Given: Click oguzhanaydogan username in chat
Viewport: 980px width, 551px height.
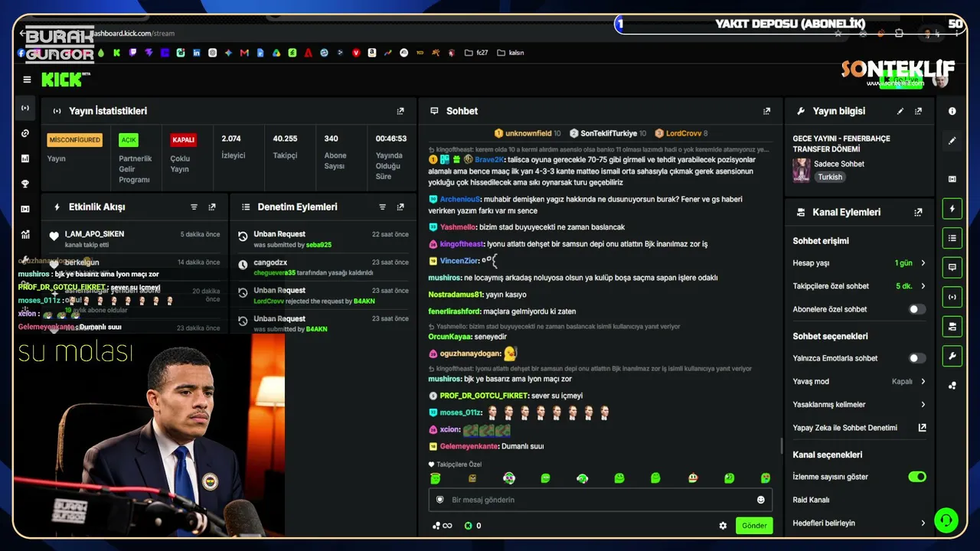Looking at the screenshot, I should click(x=470, y=354).
